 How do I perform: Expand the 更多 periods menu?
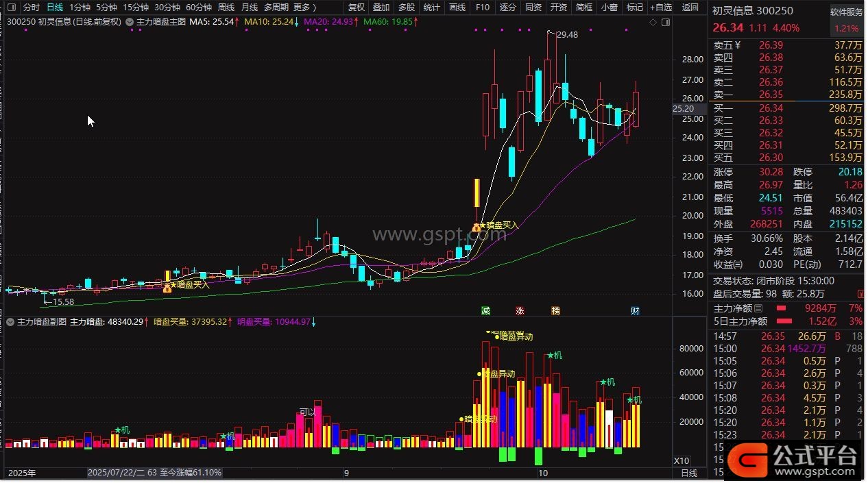tap(305, 8)
